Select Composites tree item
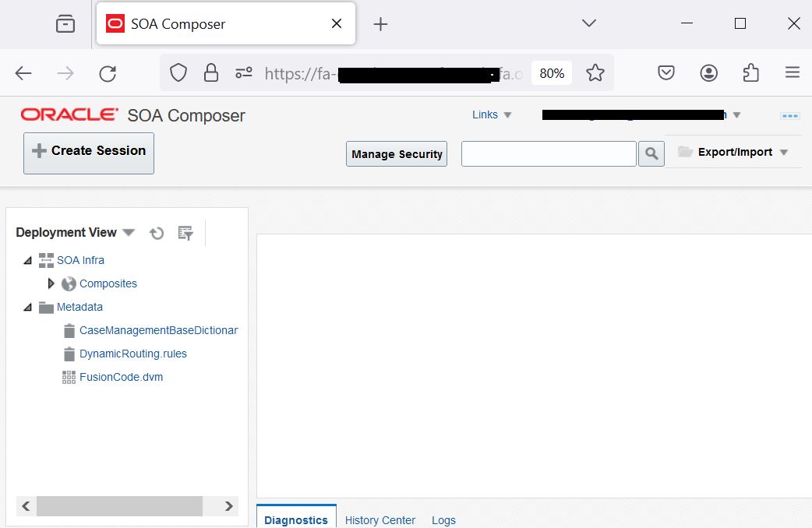This screenshot has width=812, height=528. (x=108, y=283)
